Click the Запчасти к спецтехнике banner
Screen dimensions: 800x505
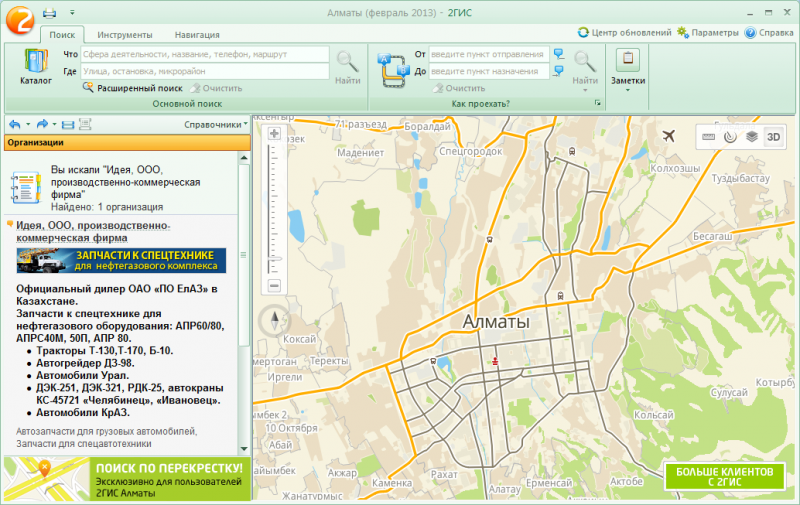click(x=121, y=261)
